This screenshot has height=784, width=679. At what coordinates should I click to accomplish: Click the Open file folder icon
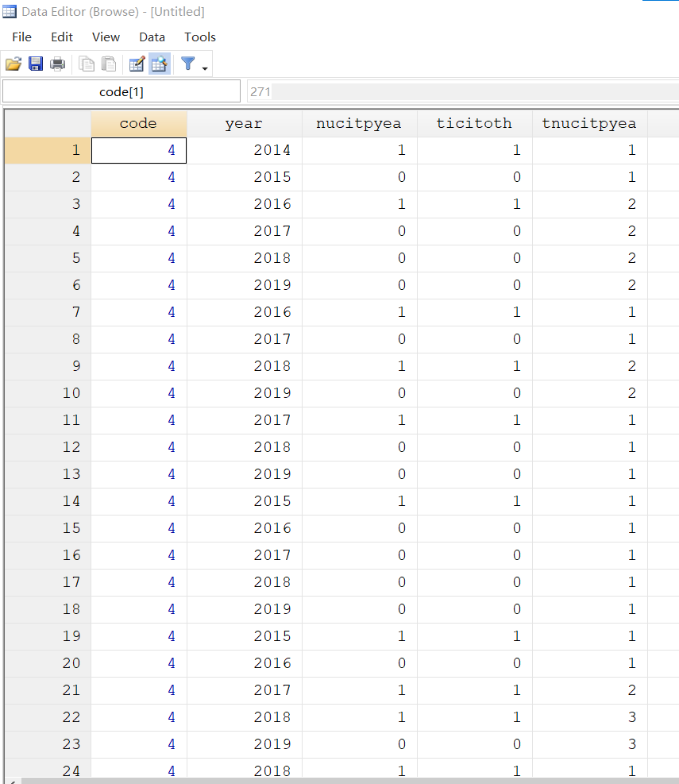click(14, 64)
